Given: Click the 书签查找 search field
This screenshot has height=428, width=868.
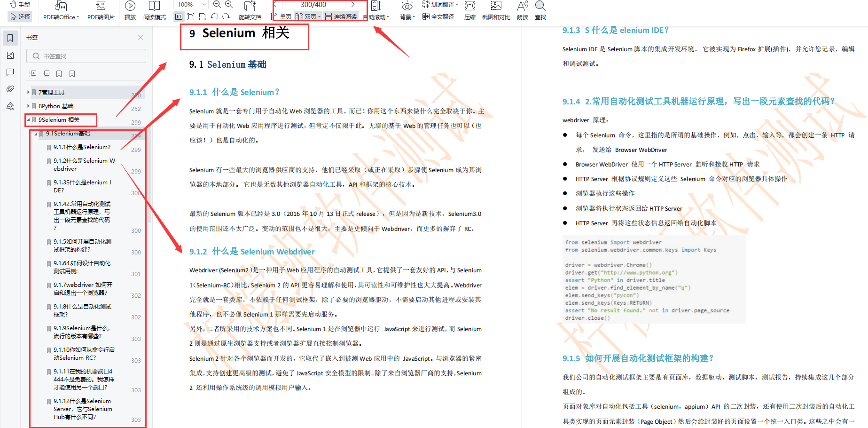Looking at the screenshot, I should [86, 56].
